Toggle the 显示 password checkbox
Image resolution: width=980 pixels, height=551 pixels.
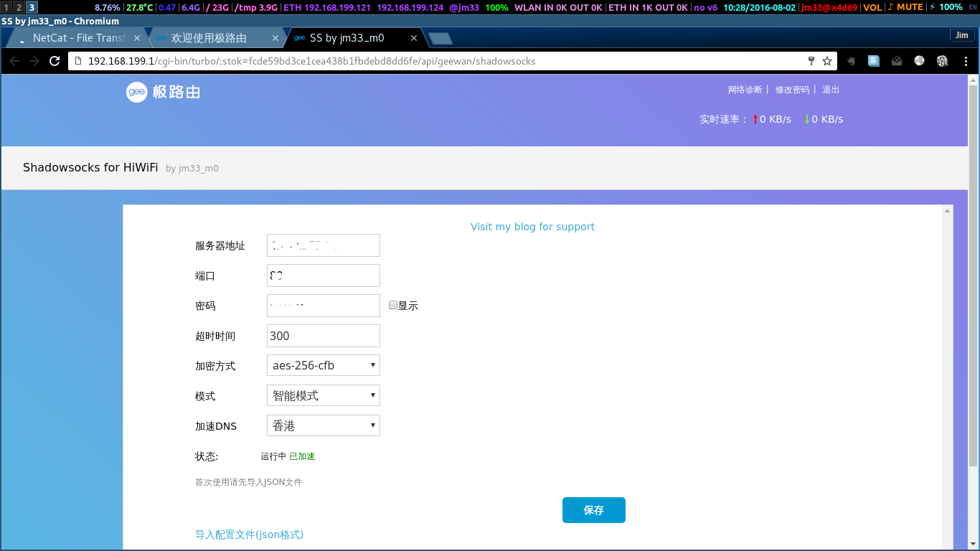[393, 305]
